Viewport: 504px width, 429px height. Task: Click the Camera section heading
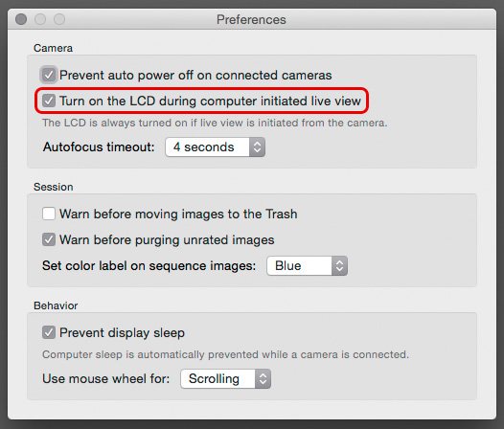coord(53,48)
